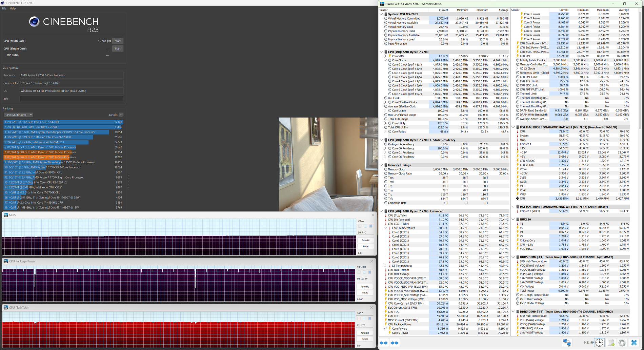Select ranking row AMD Ryzen 7 5700X3D

tap(63, 167)
